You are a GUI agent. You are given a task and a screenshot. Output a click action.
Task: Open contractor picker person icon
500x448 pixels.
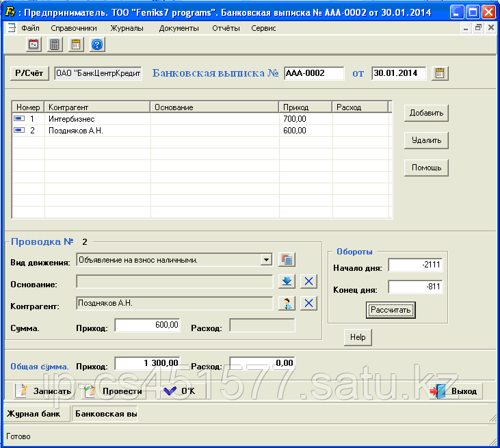287,303
